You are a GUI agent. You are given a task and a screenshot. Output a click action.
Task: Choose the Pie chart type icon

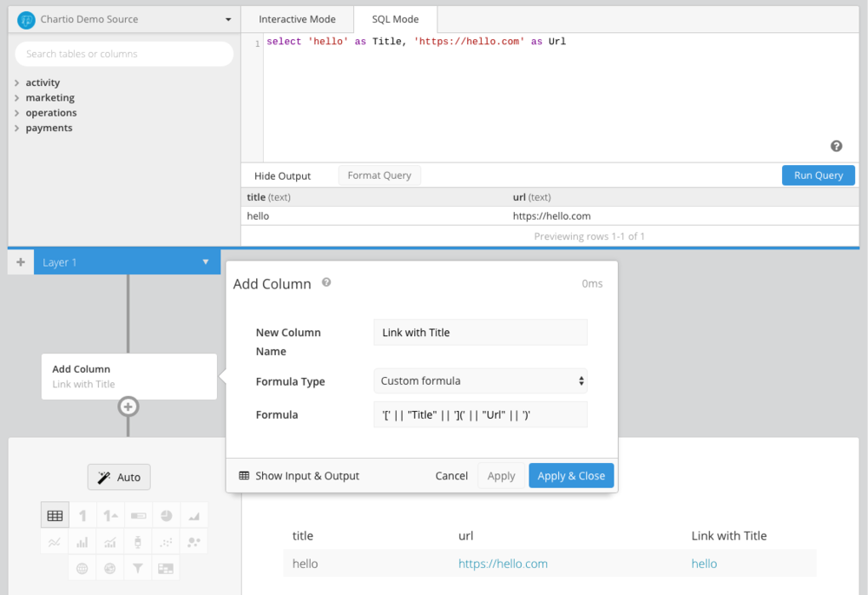pos(166,516)
